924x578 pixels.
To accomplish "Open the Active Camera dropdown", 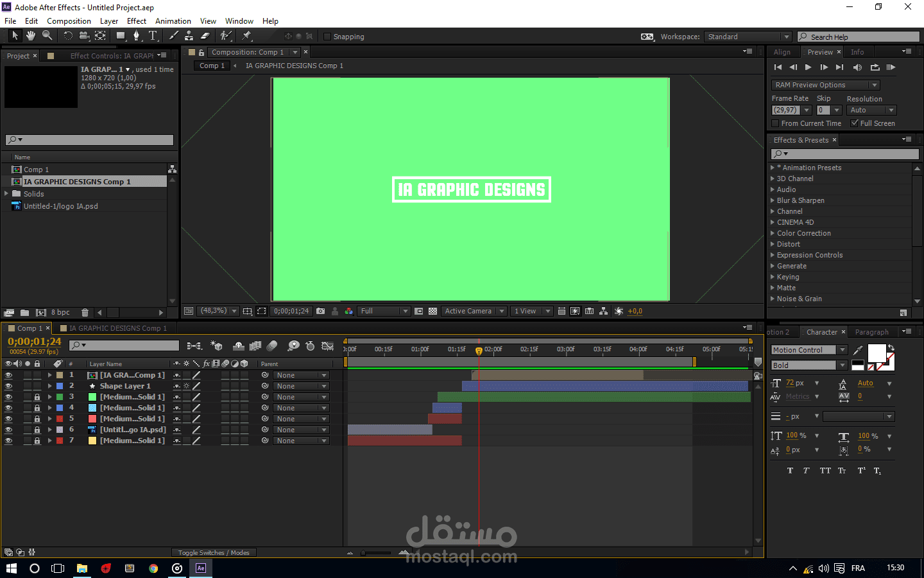I will [475, 311].
